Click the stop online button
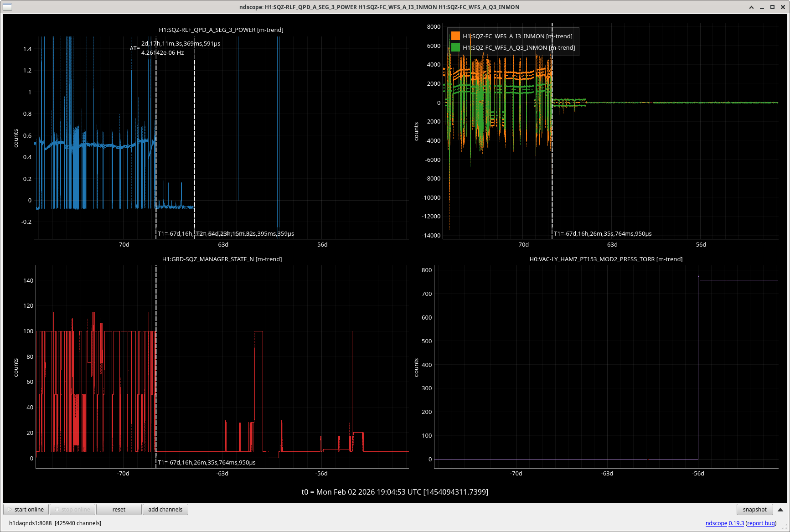 click(72, 509)
